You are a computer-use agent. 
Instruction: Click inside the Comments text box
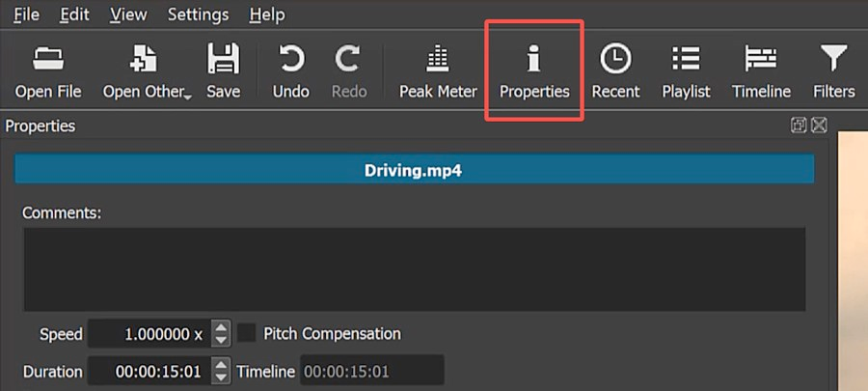pos(414,269)
